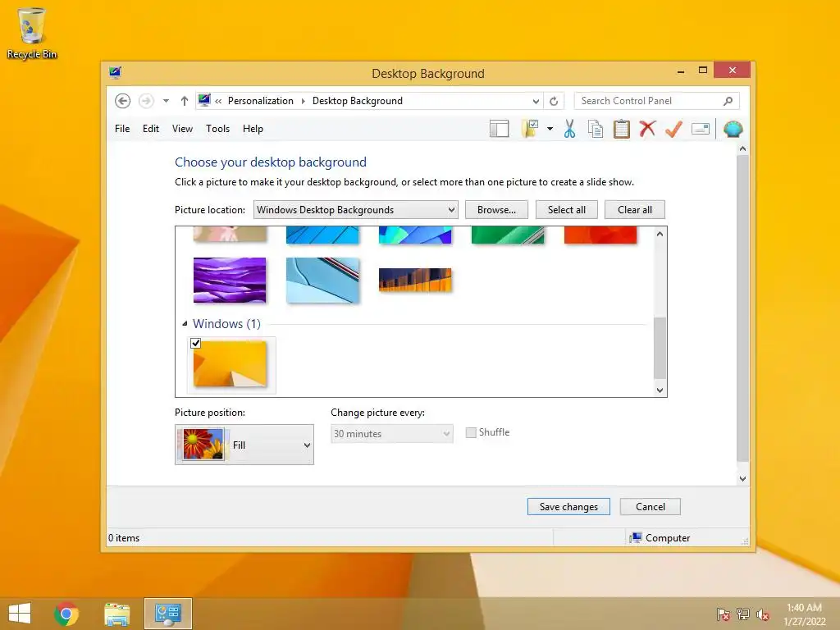Click the window's main scroll up arrow
The image size is (840, 630).
tap(742, 149)
